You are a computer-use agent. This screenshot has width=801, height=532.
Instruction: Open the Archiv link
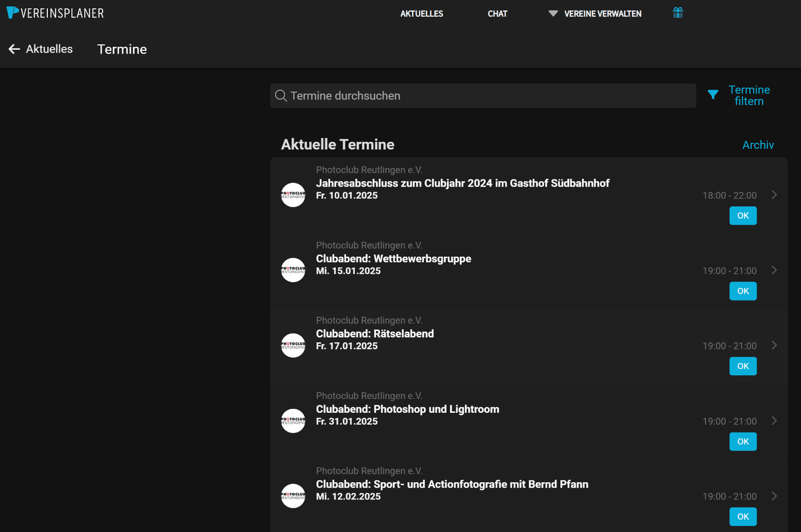[758, 145]
